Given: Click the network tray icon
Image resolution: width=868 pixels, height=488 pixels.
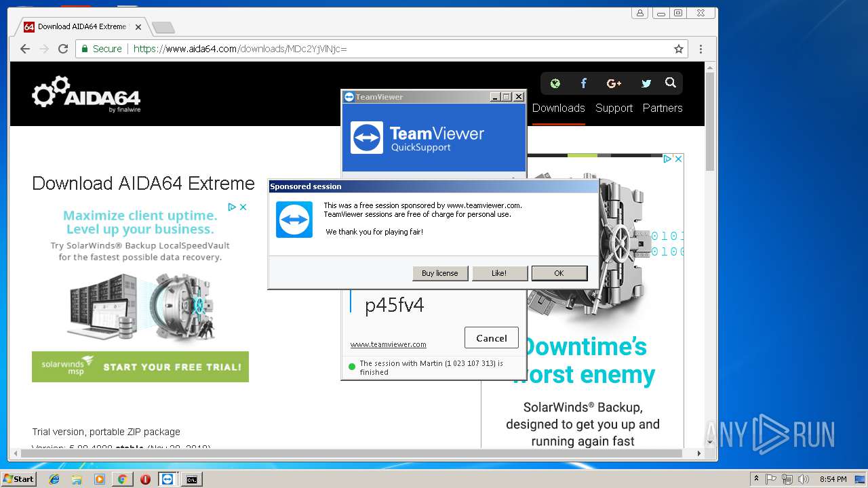Looking at the screenshot, I should tap(787, 479).
